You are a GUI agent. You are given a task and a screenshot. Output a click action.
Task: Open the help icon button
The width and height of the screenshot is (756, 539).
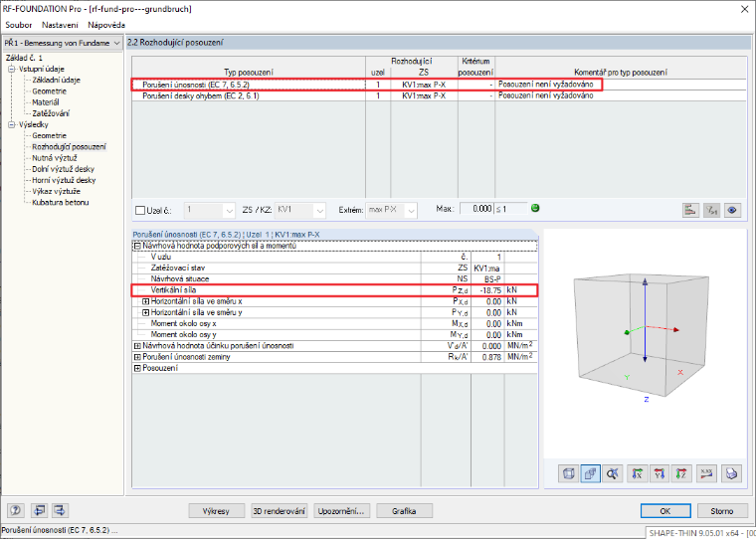click(16, 510)
